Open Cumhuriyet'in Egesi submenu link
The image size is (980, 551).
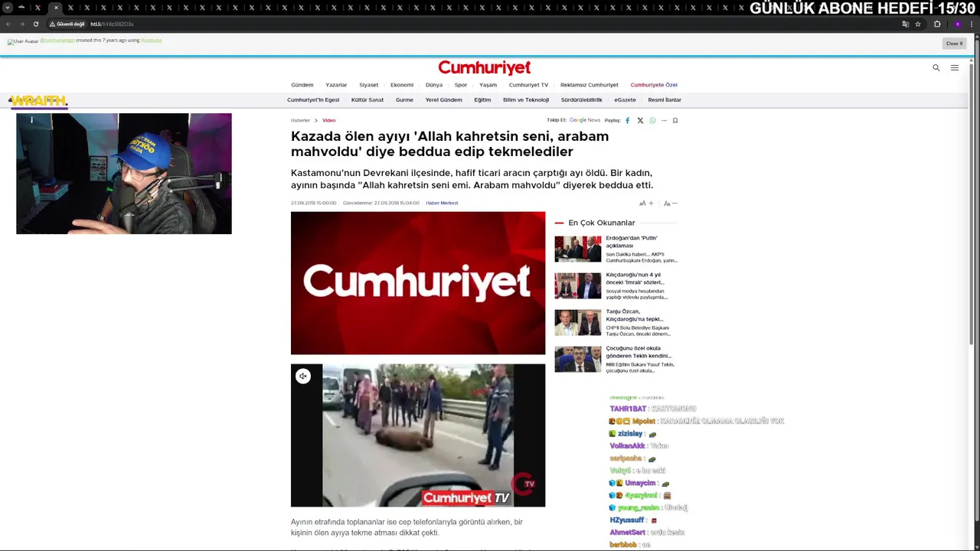313,100
